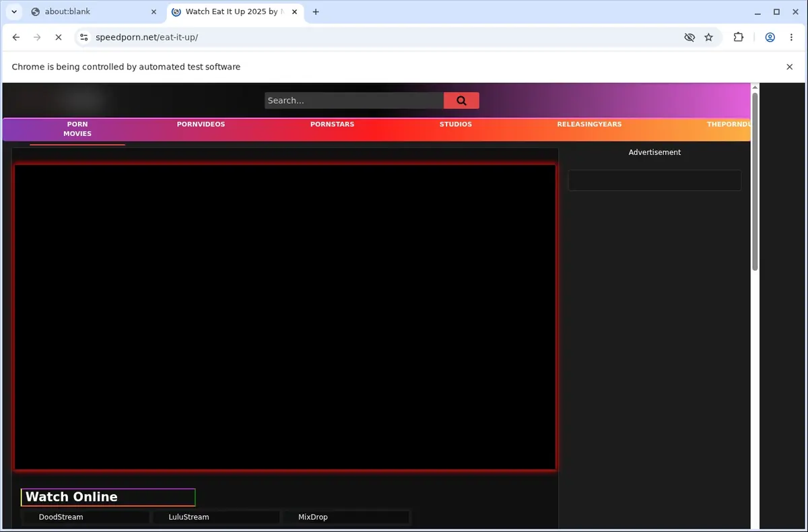Open the Chrome three-dot menu
808x532 pixels.
(x=791, y=38)
